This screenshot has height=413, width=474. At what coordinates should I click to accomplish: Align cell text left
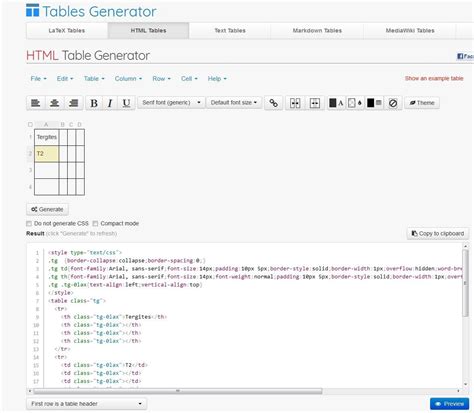(36, 103)
